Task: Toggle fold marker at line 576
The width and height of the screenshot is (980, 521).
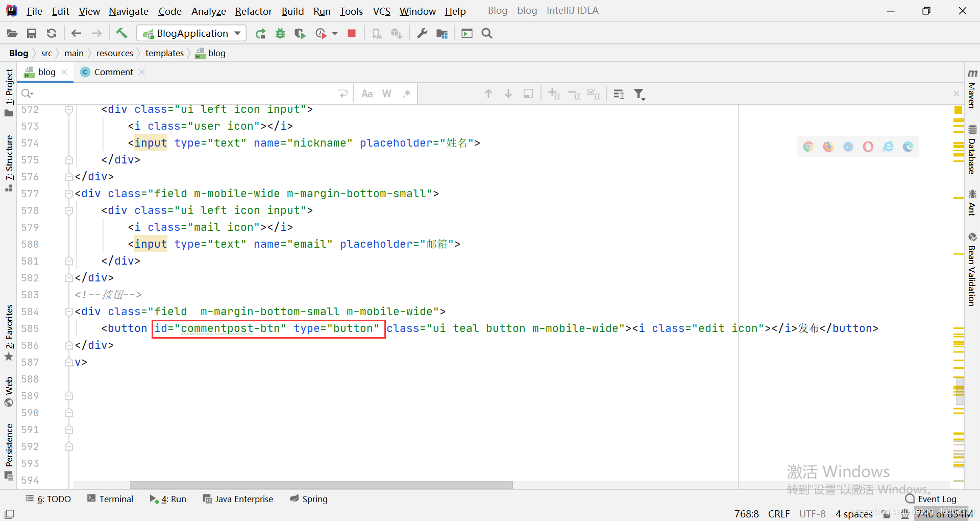Action: 69,177
